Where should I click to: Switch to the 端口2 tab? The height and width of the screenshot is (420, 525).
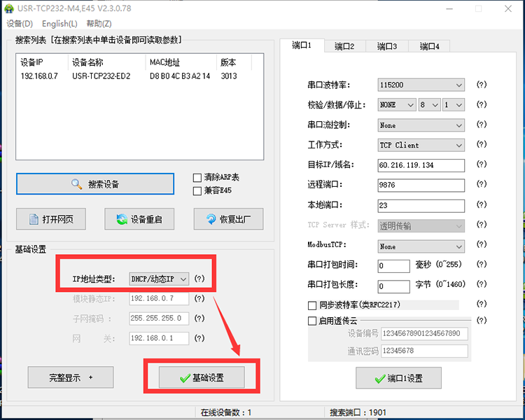(x=344, y=46)
